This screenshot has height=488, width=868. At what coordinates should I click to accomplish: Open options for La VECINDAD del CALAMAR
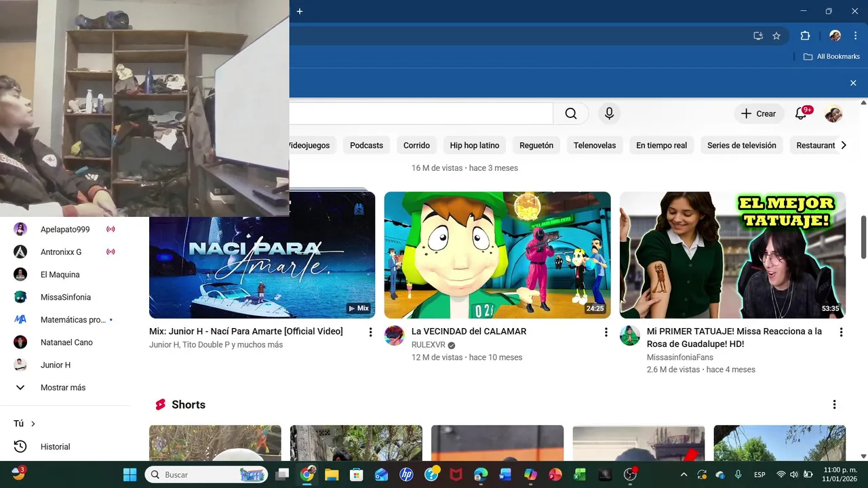606,332
